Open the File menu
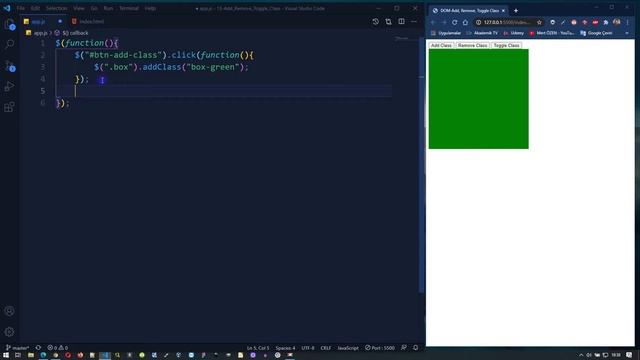Image resolution: width=640 pixels, height=360 pixels. [x=20, y=8]
